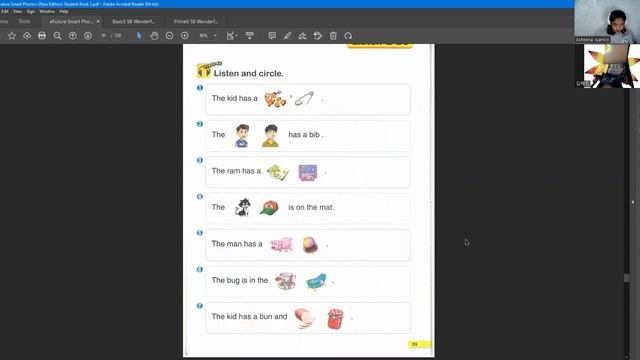Click the green map picture in sentence 3
This screenshot has height=360, width=640.
tap(278, 172)
